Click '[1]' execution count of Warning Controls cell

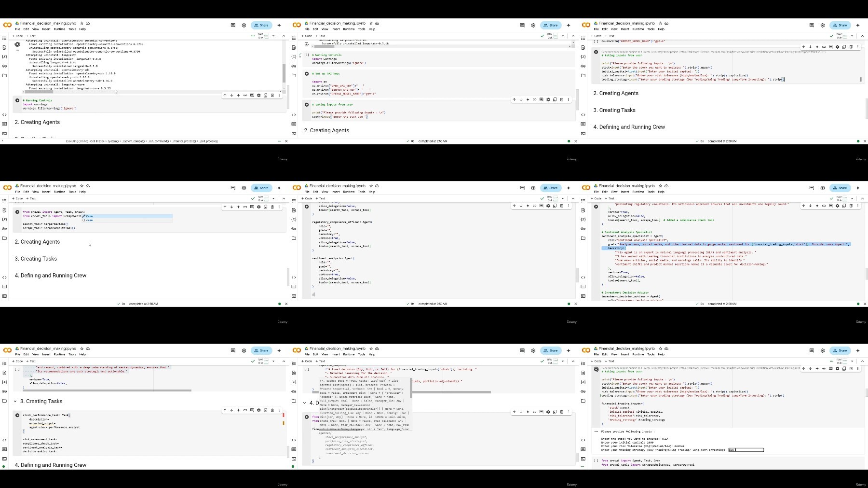pyautogui.click(x=306, y=55)
